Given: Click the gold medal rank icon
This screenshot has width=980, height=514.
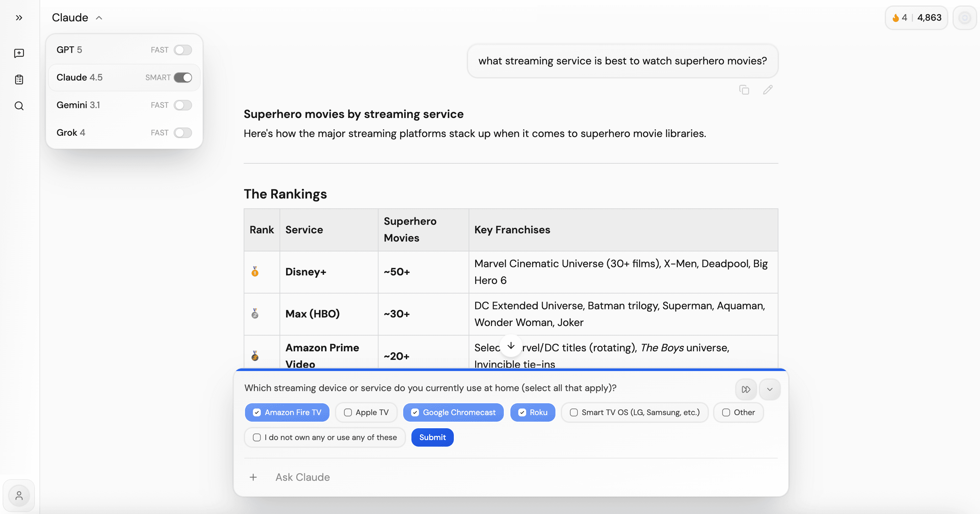Looking at the screenshot, I should tap(255, 271).
